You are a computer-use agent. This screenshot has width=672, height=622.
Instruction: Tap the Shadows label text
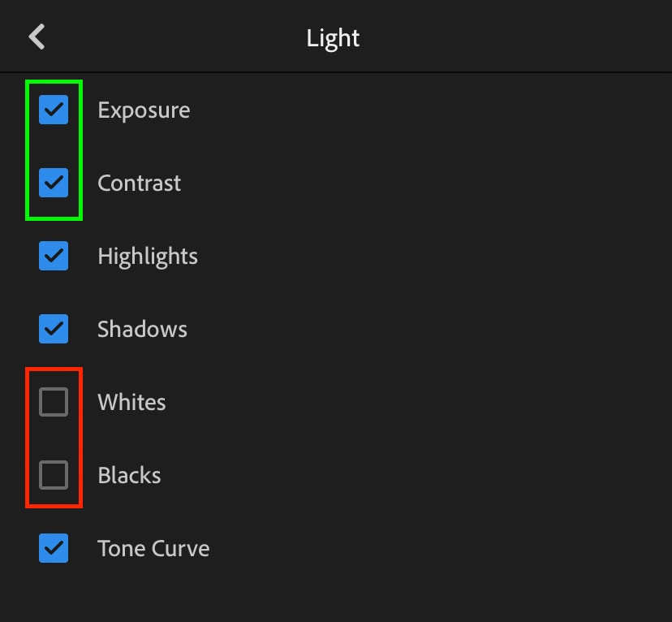(x=142, y=329)
